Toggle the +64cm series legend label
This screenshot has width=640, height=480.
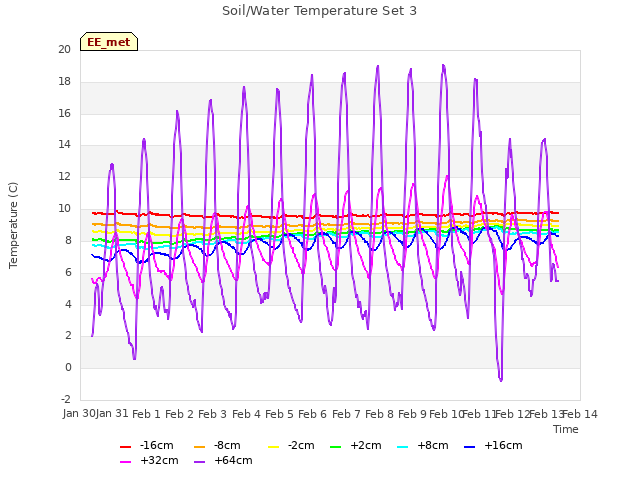coord(233,460)
